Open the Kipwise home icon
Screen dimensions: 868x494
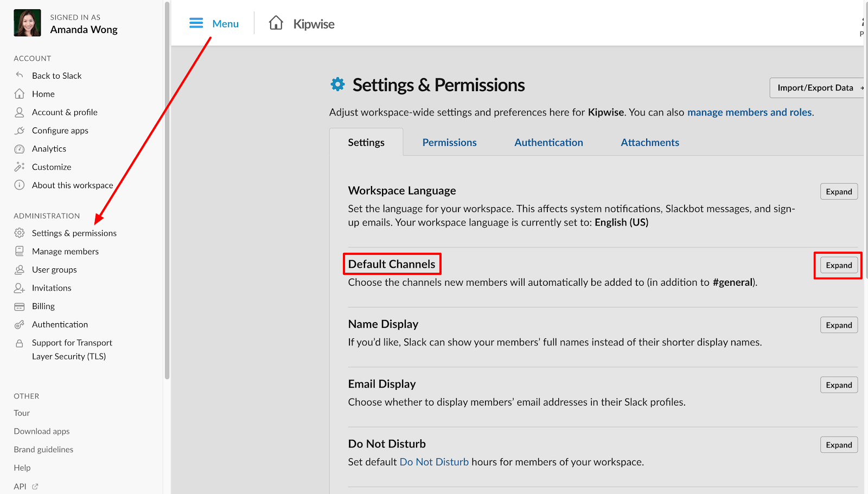click(x=276, y=23)
